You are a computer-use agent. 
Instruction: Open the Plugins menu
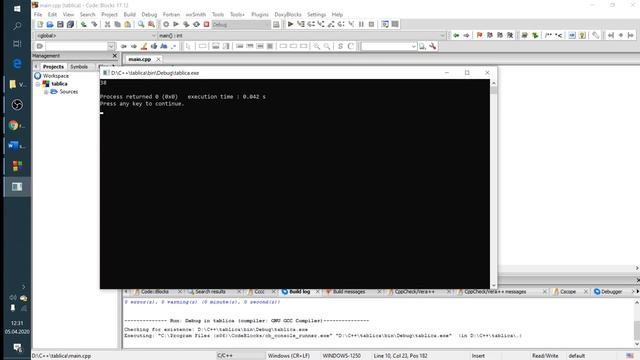[x=260, y=14]
